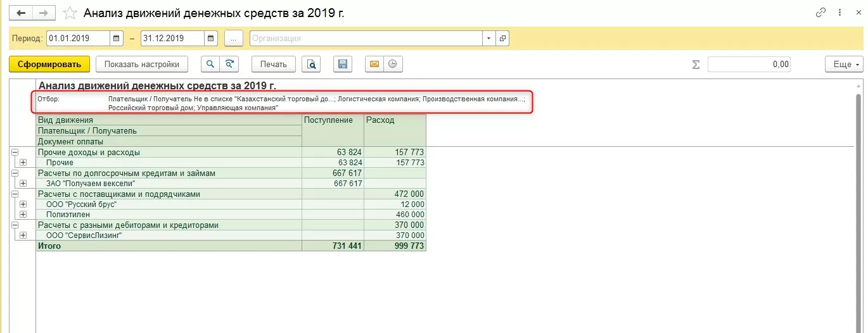Click the back navigation arrow
The height and width of the screenshot is (333, 868).
point(22,13)
